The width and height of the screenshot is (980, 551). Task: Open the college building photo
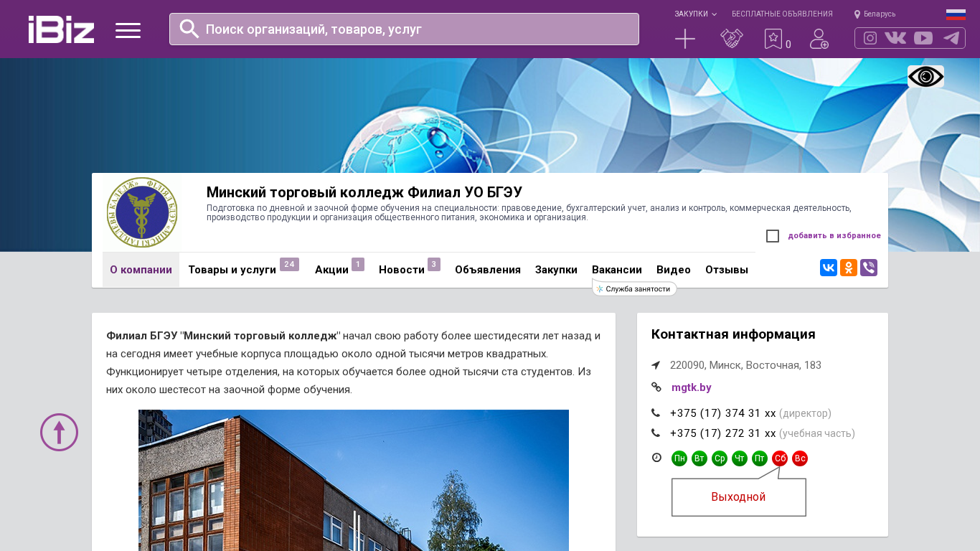354,480
